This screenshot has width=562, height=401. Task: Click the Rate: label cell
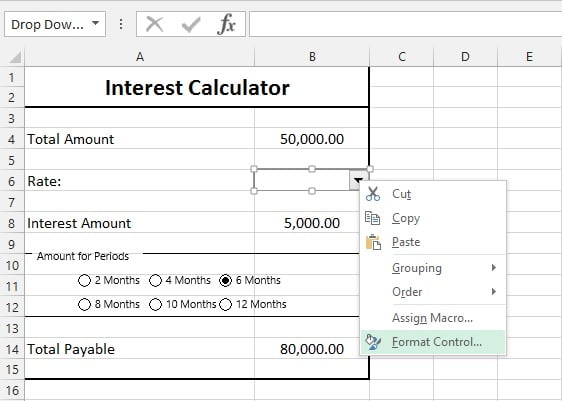(139, 181)
